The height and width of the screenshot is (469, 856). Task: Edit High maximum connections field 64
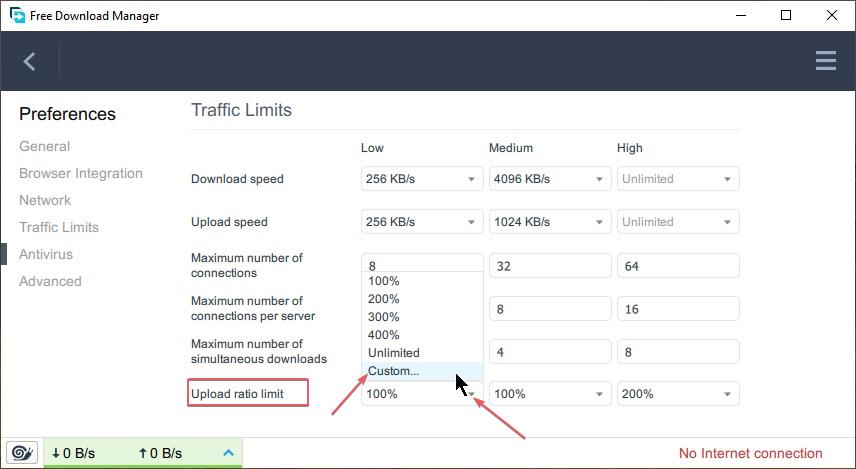click(678, 266)
